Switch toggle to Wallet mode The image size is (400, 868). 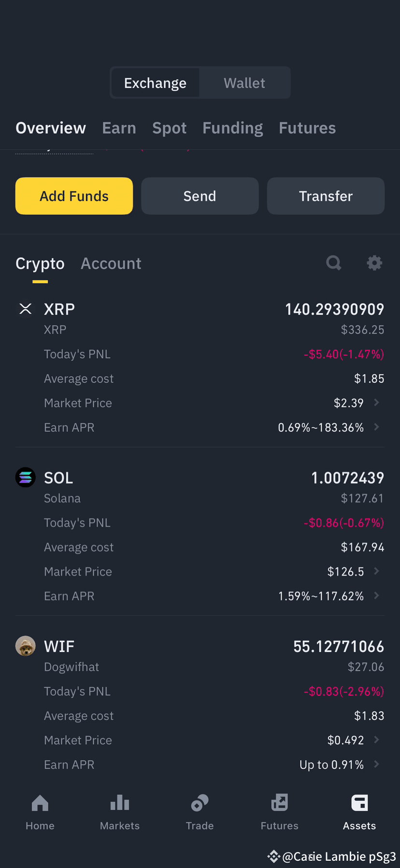pos(244,83)
